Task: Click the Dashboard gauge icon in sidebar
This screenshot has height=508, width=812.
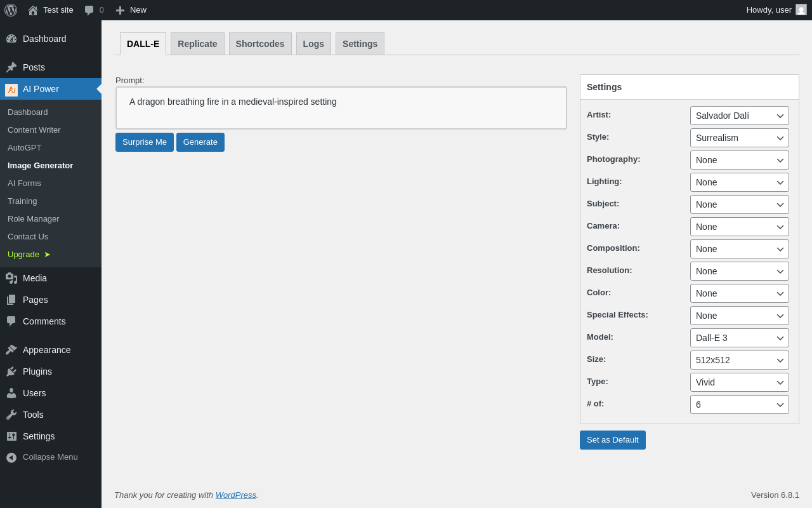Action: pos(11,39)
